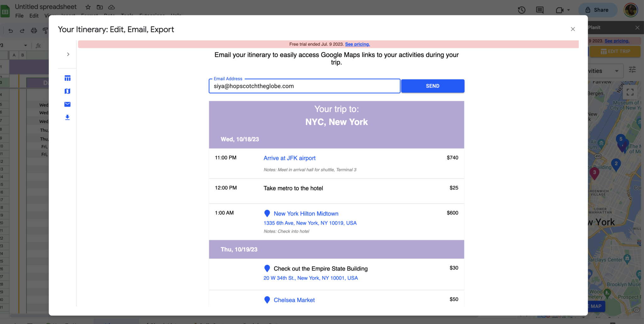Open 1335 6th Ave address link
The height and width of the screenshot is (324, 644).
[x=310, y=223]
